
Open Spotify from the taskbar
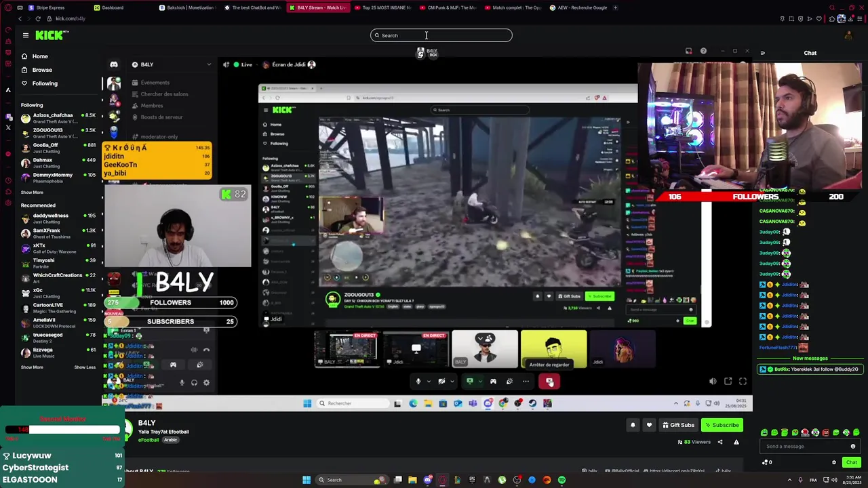pyautogui.click(x=561, y=480)
